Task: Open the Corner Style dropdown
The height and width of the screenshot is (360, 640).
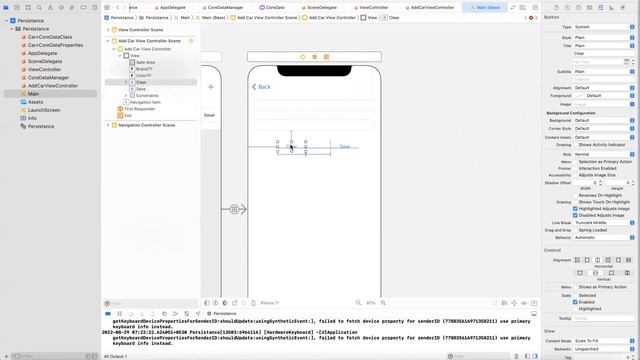Action: pos(604,129)
